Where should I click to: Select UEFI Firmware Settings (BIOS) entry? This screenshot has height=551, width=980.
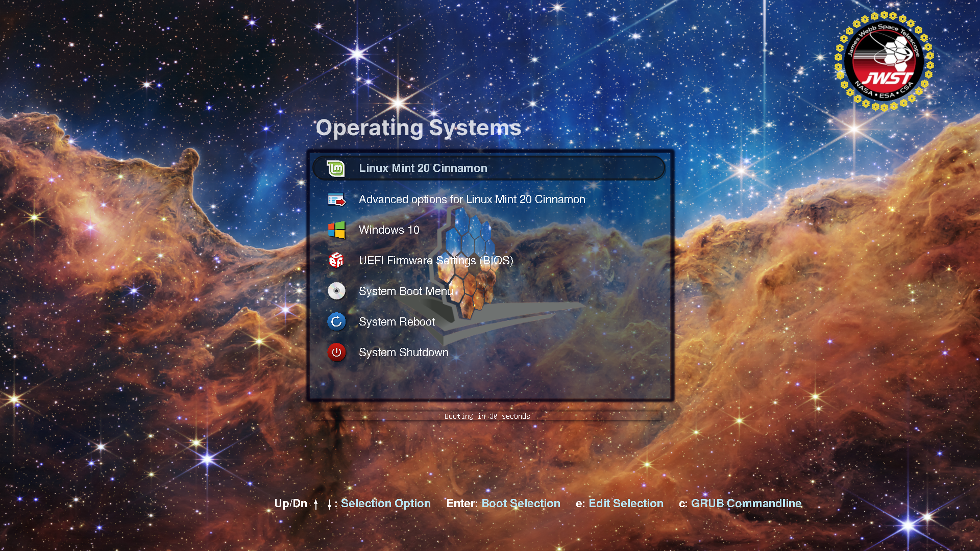(x=435, y=261)
